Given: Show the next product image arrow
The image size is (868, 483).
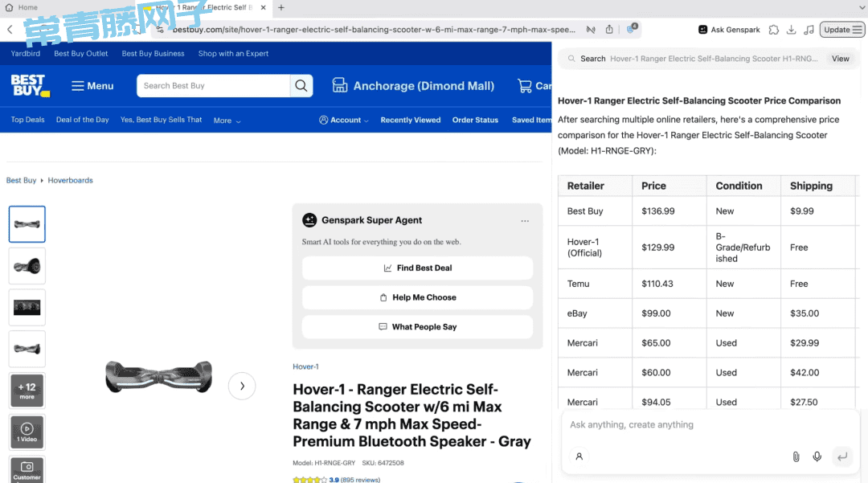Looking at the screenshot, I should [242, 387].
